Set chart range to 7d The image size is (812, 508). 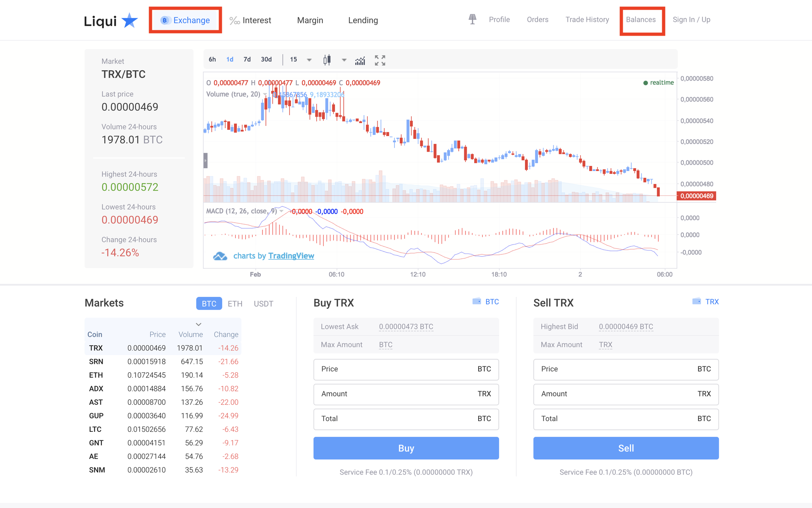click(247, 60)
